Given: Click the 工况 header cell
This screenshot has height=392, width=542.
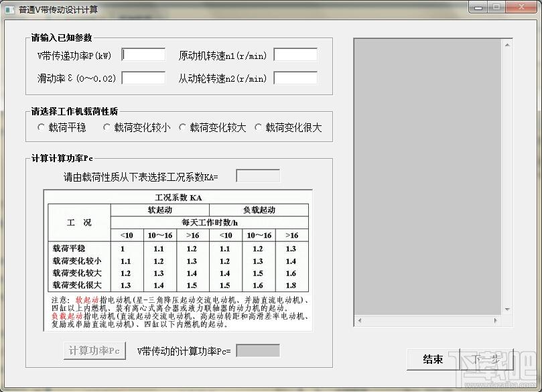Looking at the screenshot, I should pos(79,222).
